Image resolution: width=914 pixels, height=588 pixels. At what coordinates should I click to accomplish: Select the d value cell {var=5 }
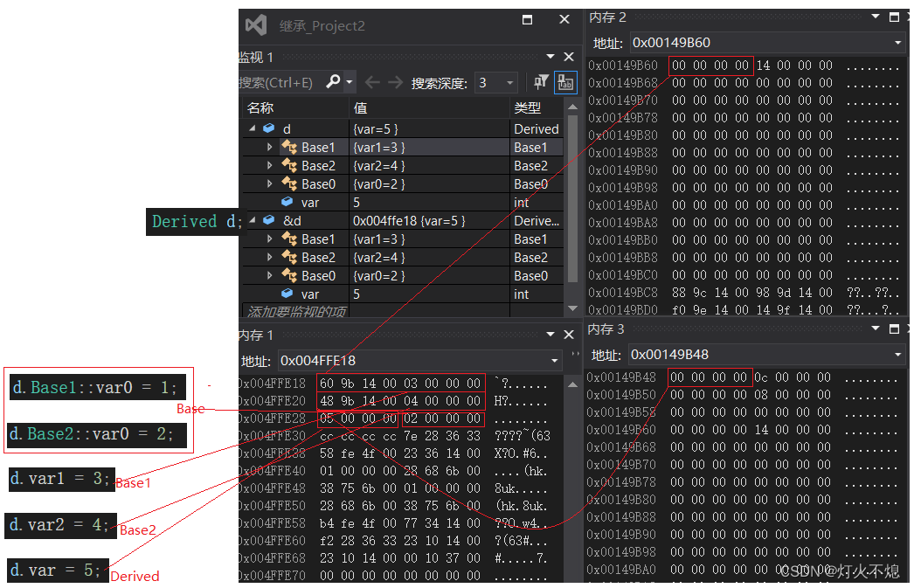pos(430,128)
